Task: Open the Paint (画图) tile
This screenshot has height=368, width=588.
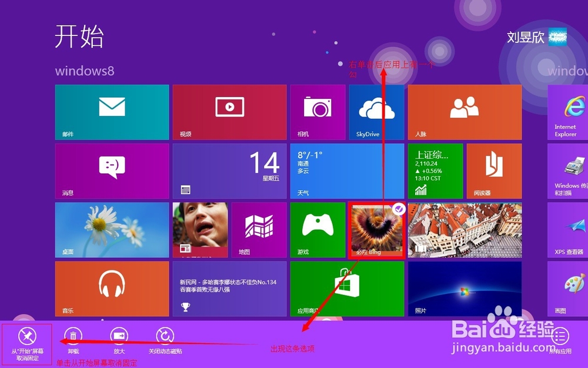Action: tap(568, 289)
